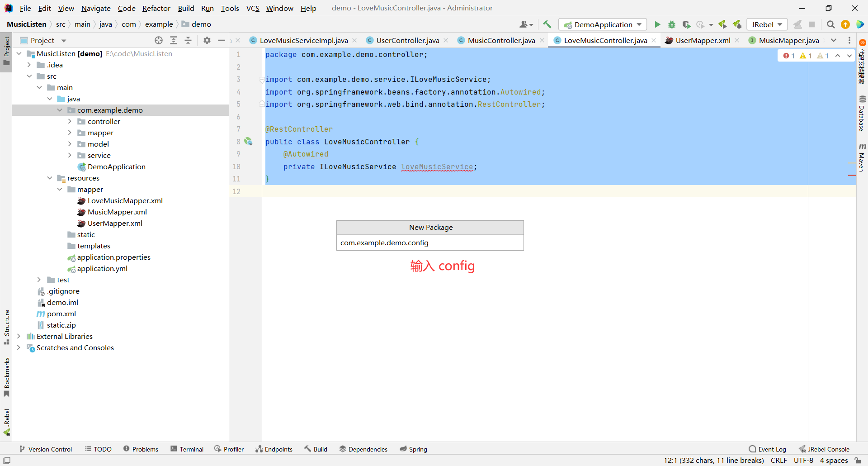Click the Stop square icon
The width and height of the screenshot is (868, 466).
pos(812,24)
